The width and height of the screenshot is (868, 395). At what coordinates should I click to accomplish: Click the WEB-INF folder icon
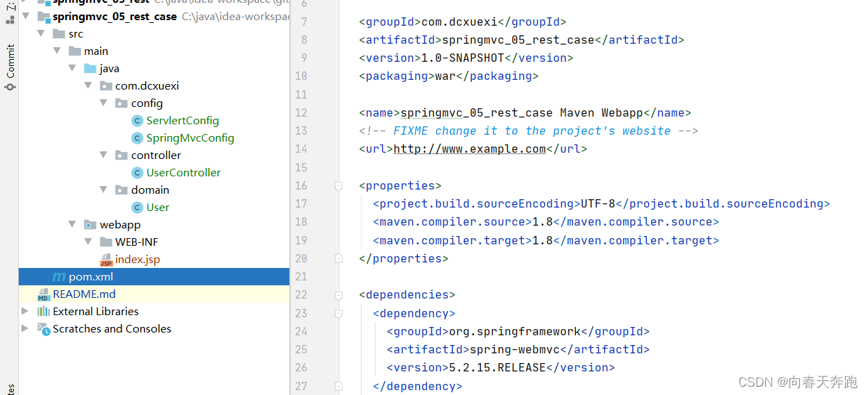coord(106,242)
